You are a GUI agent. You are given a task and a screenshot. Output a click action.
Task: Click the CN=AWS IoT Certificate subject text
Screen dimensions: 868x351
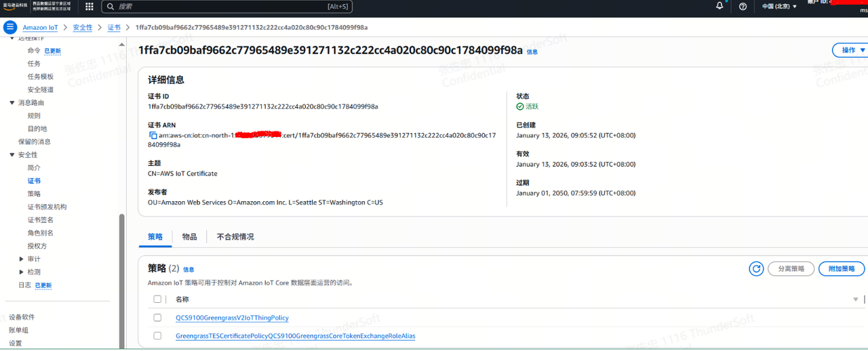[182, 173]
